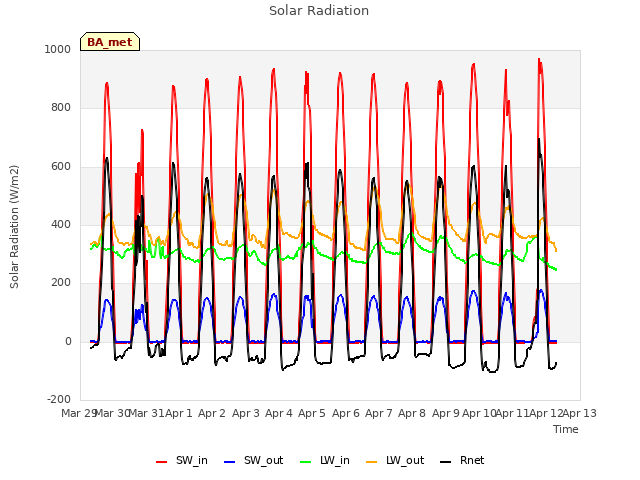Click the 1000 y-axis tick label

point(58,49)
